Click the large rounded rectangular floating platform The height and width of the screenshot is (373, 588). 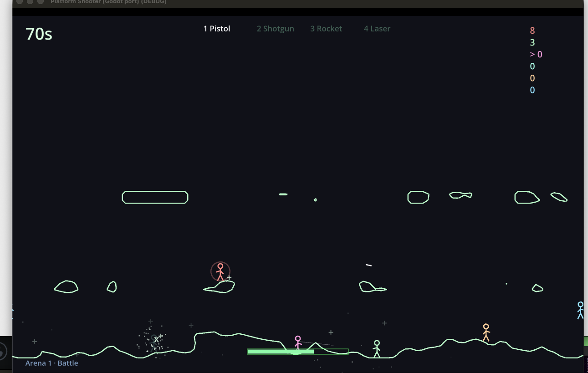155,197
